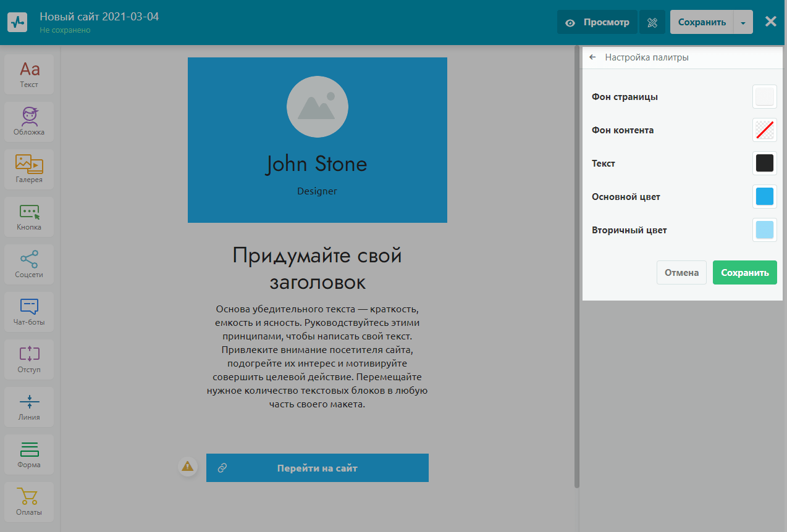This screenshot has width=787, height=532.
Task: Click the avatar image placeholder on cover
Action: click(x=317, y=107)
